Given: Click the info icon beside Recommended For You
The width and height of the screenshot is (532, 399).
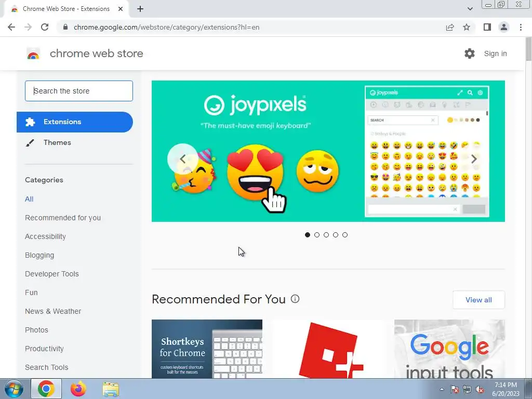Looking at the screenshot, I should pyautogui.click(x=295, y=299).
